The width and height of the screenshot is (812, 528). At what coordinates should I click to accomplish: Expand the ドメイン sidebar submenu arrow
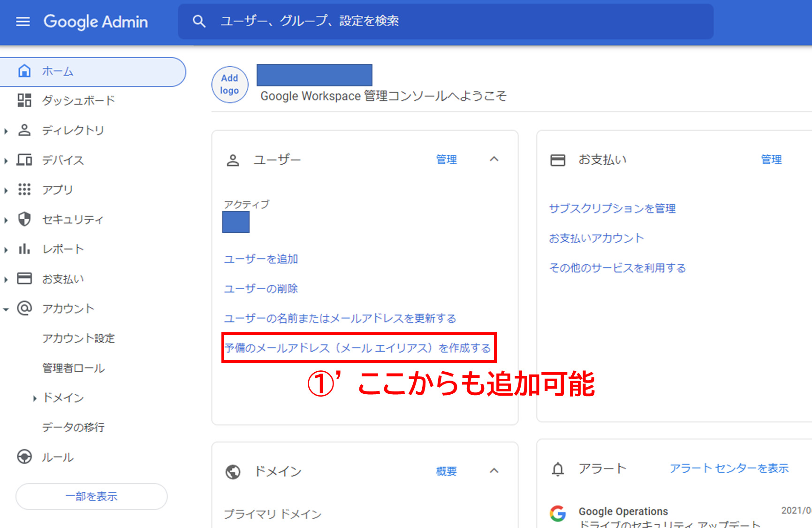coord(35,398)
